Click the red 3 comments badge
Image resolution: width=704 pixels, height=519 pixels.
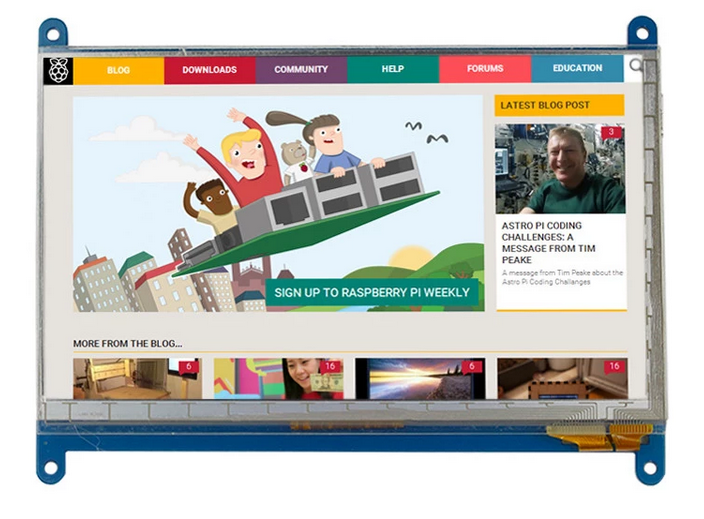click(x=611, y=132)
